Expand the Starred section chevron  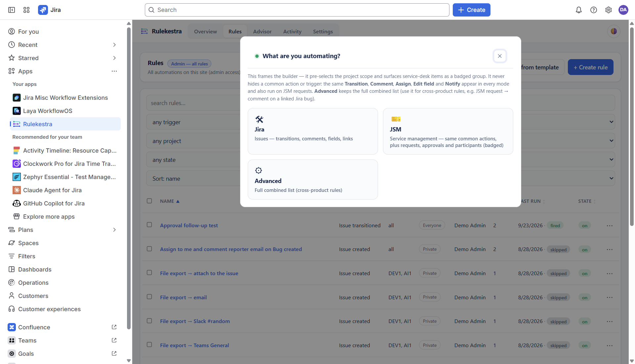coord(114,58)
